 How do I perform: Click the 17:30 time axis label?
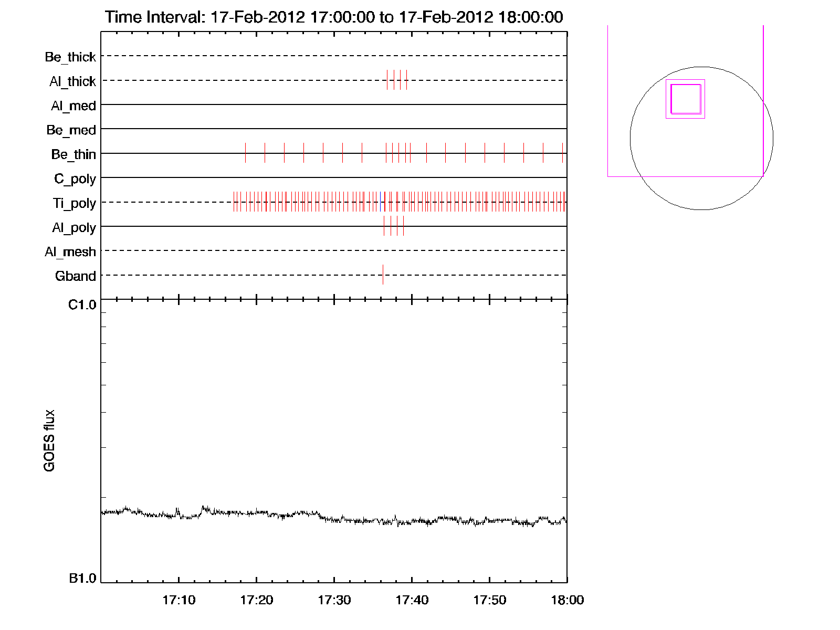tap(334, 600)
